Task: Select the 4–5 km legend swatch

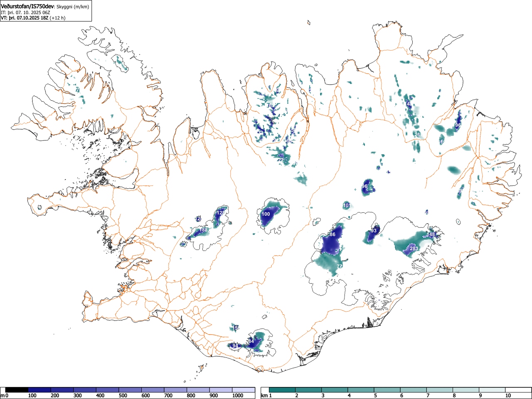Action: (361, 390)
